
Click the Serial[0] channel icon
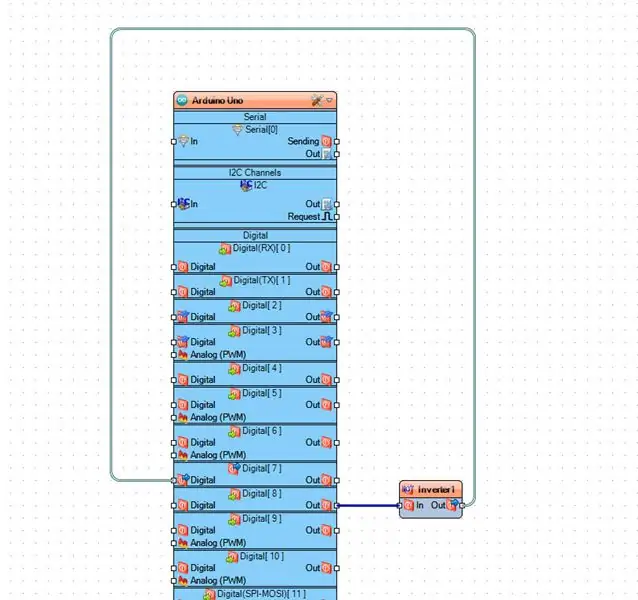click(237, 130)
